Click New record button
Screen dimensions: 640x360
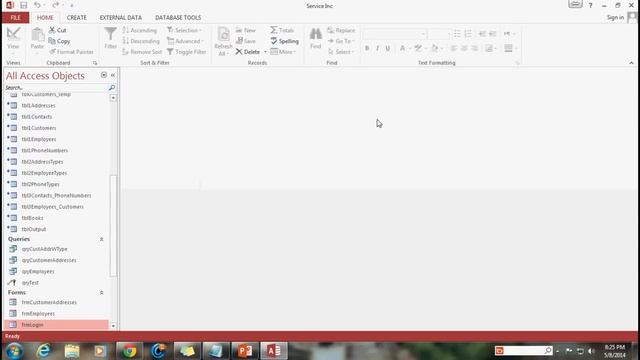246,30
